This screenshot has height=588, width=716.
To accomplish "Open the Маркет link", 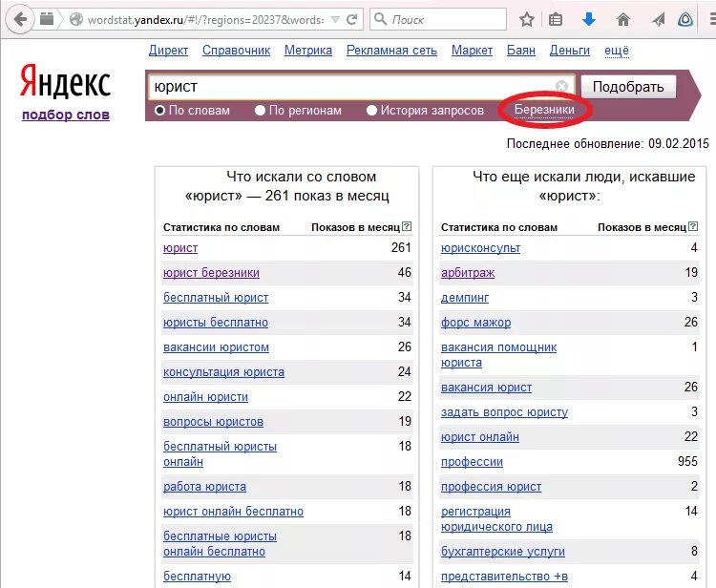I will click(x=472, y=51).
